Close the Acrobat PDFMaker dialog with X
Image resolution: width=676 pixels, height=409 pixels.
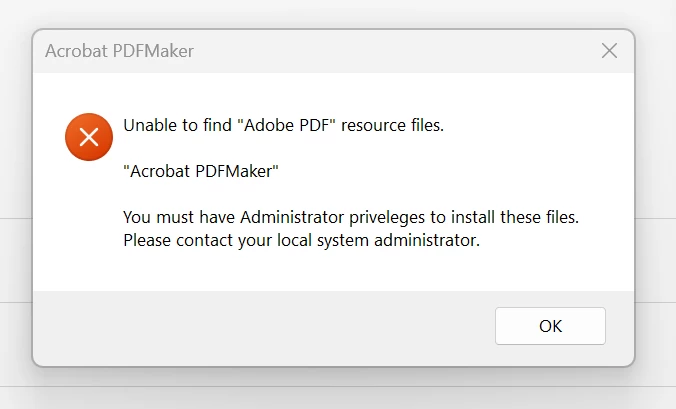(x=609, y=51)
